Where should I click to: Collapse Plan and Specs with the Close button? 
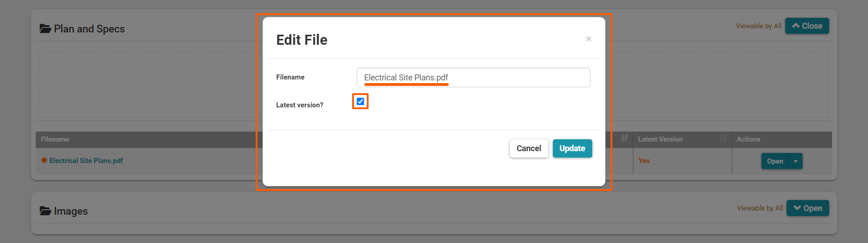click(x=807, y=26)
